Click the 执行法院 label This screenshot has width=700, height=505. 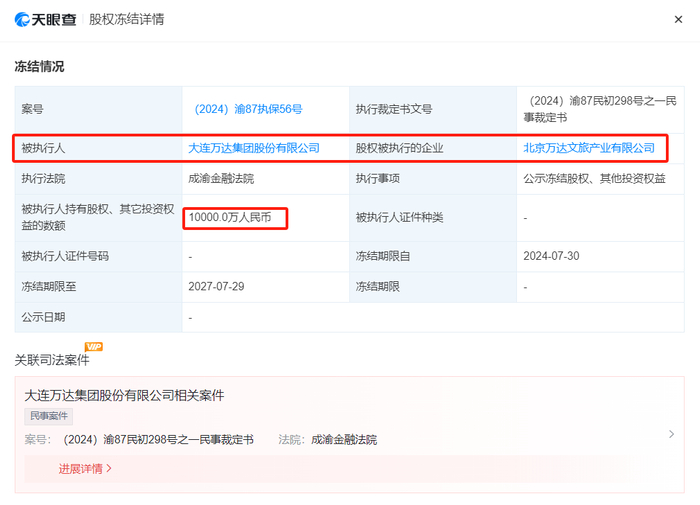coord(43,179)
